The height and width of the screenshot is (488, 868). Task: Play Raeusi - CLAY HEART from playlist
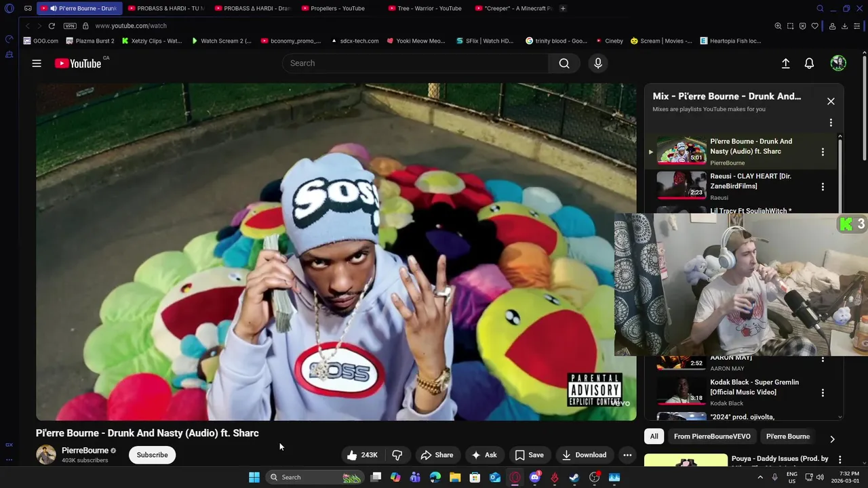pyautogui.click(x=741, y=186)
